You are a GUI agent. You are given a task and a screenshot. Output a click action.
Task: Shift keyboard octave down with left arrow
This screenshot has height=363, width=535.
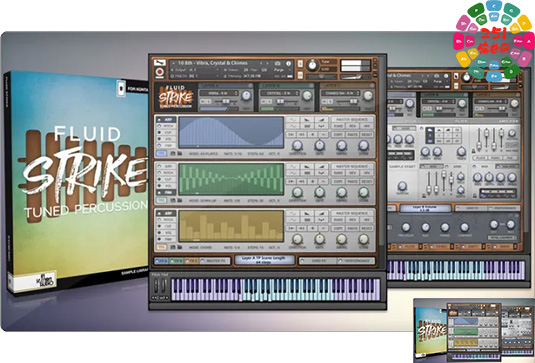pos(154,298)
